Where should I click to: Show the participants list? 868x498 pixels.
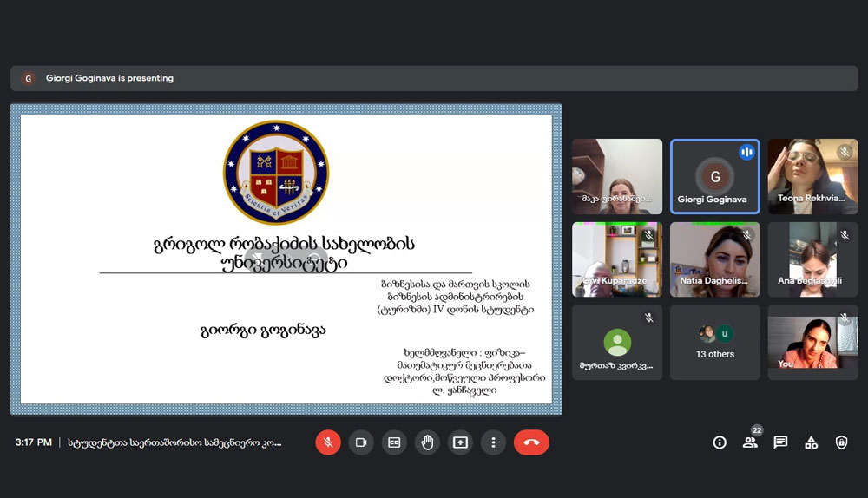click(750, 442)
